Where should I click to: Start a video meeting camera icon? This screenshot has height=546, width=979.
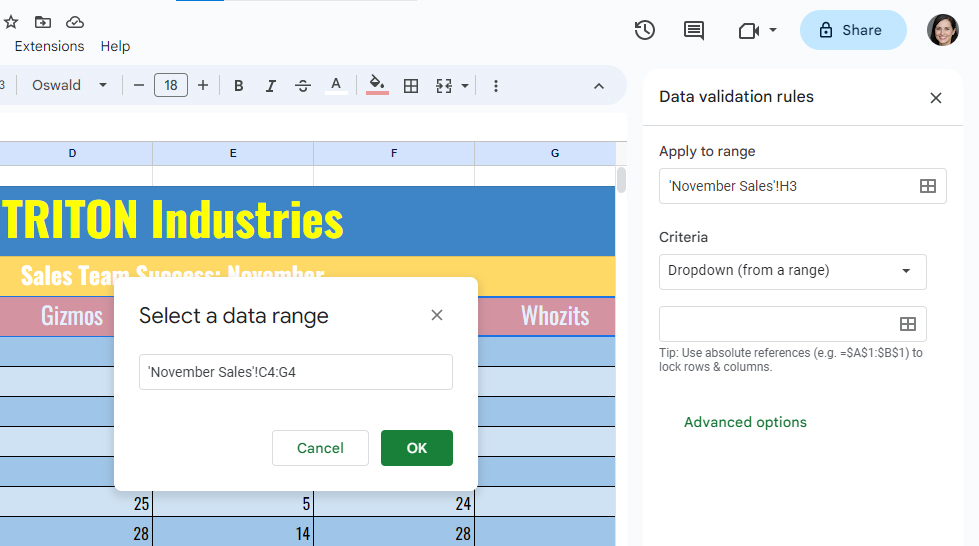748,31
